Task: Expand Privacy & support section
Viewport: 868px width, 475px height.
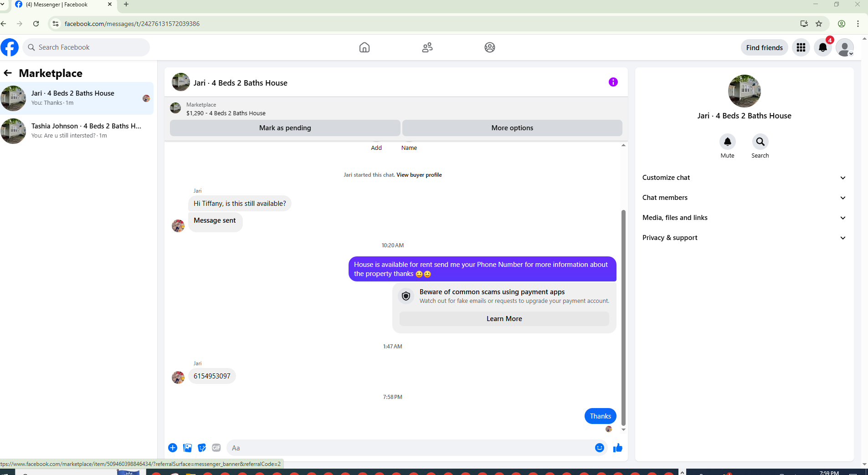Action: [744, 238]
